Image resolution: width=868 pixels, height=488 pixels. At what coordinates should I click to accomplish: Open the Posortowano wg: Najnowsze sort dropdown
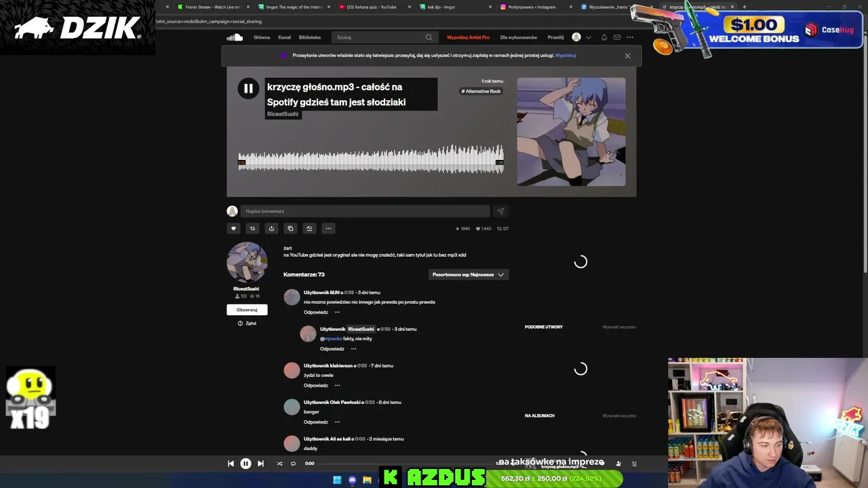point(468,274)
